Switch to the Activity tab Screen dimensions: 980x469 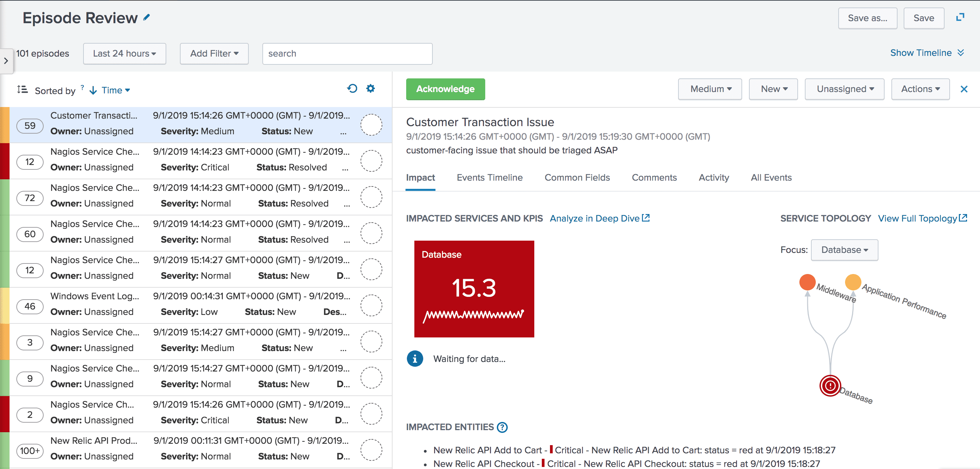click(x=714, y=178)
